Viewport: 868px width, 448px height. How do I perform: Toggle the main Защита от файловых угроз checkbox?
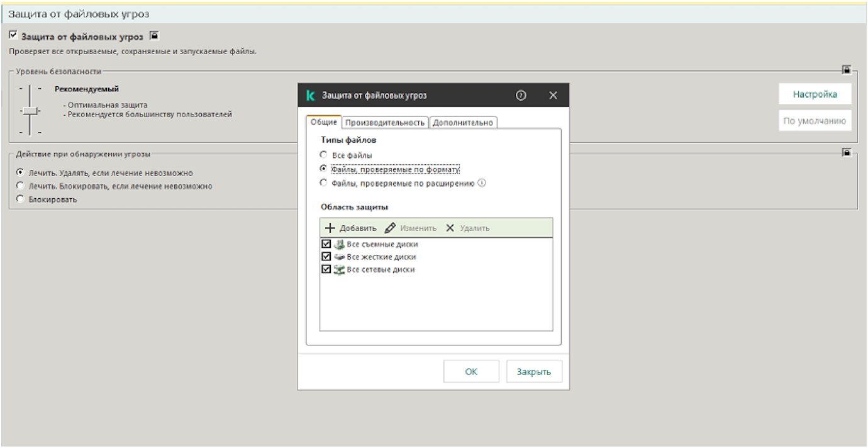(14, 36)
